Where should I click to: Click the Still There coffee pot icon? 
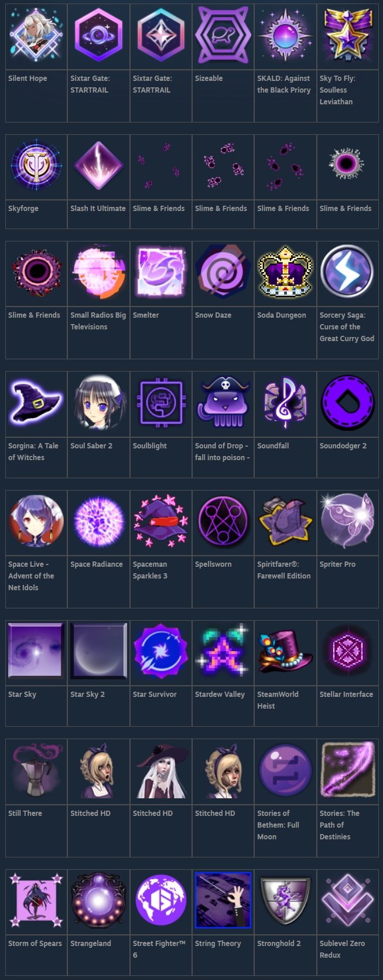[36, 770]
